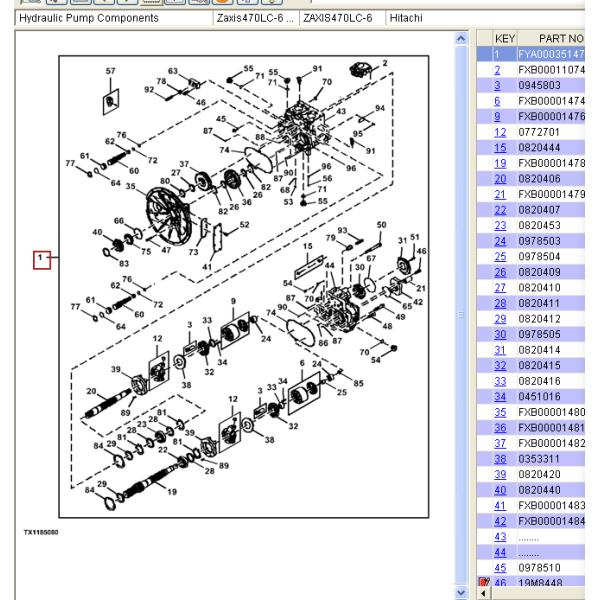Viewport: 600px width, 600px height.
Task: Open key 40 in the parts list
Action: pyautogui.click(x=497, y=490)
